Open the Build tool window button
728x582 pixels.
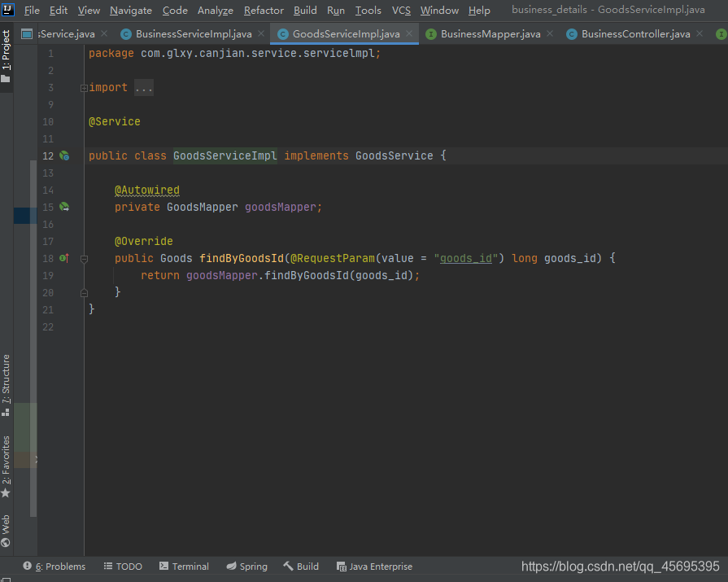point(301,567)
